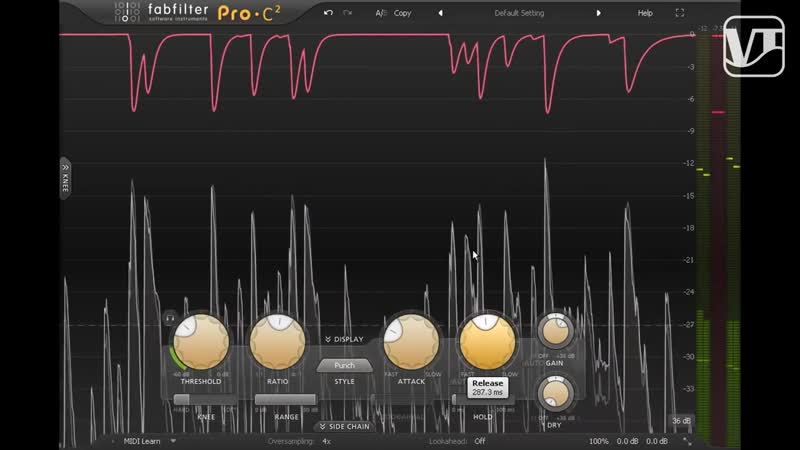Click the Oversampling 4x value
The height and width of the screenshot is (450, 800).
[x=327, y=440]
